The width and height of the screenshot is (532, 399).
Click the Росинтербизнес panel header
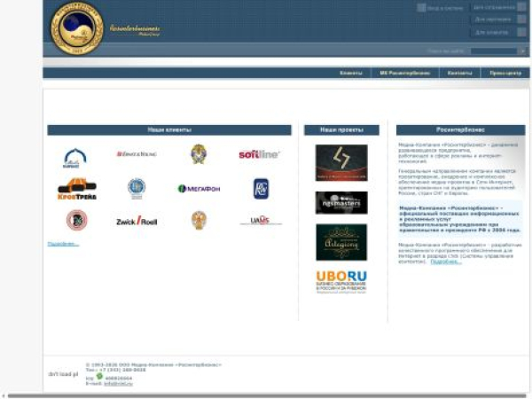tap(460, 130)
